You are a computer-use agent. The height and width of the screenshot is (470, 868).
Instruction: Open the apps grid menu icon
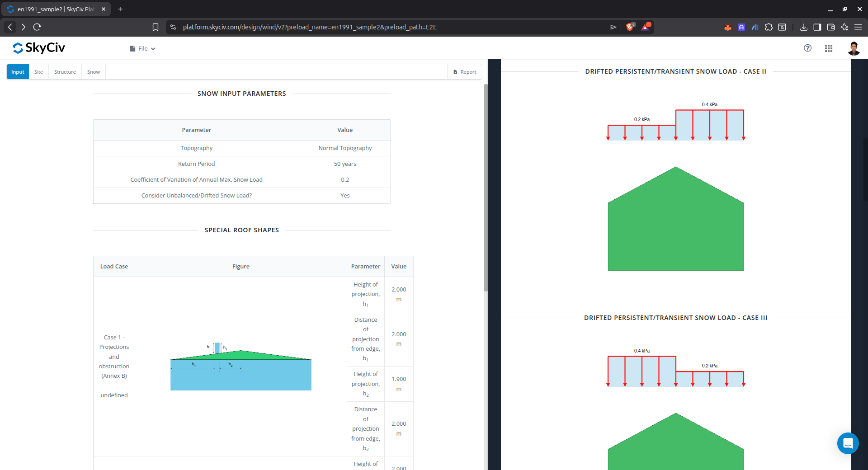tap(828, 48)
